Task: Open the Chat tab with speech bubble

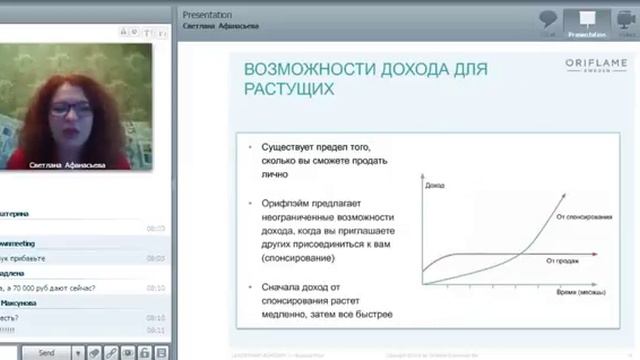Action: click(548, 24)
